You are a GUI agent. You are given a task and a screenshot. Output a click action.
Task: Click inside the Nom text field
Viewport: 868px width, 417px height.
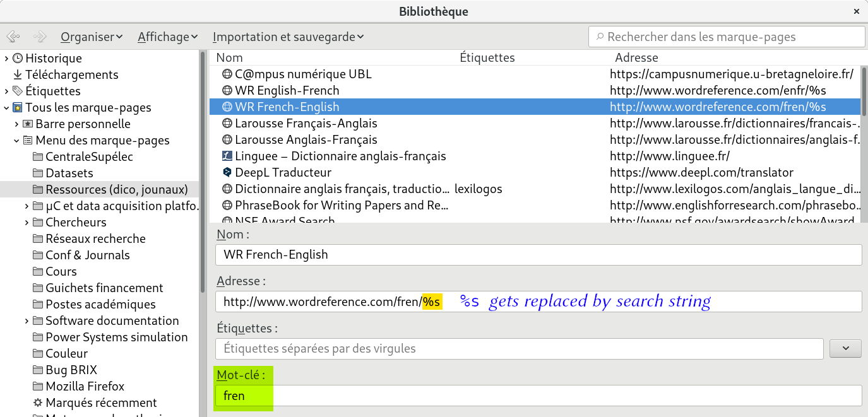point(538,255)
